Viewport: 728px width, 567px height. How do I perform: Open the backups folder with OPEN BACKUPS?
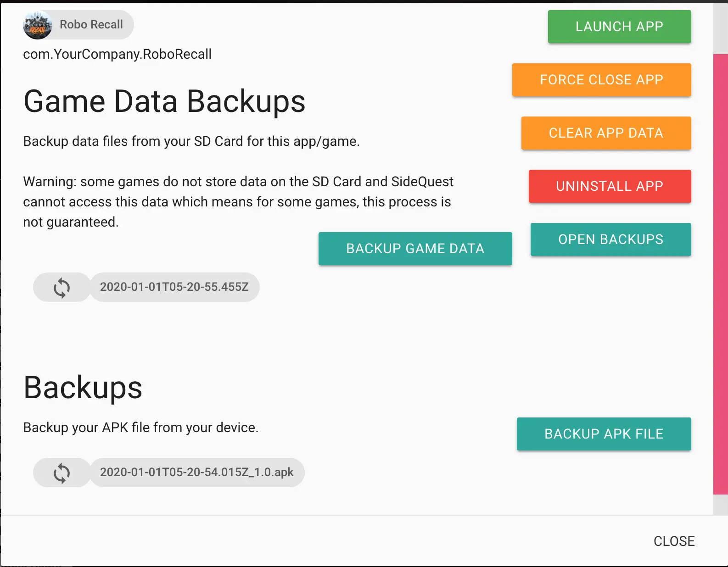click(x=610, y=239)
